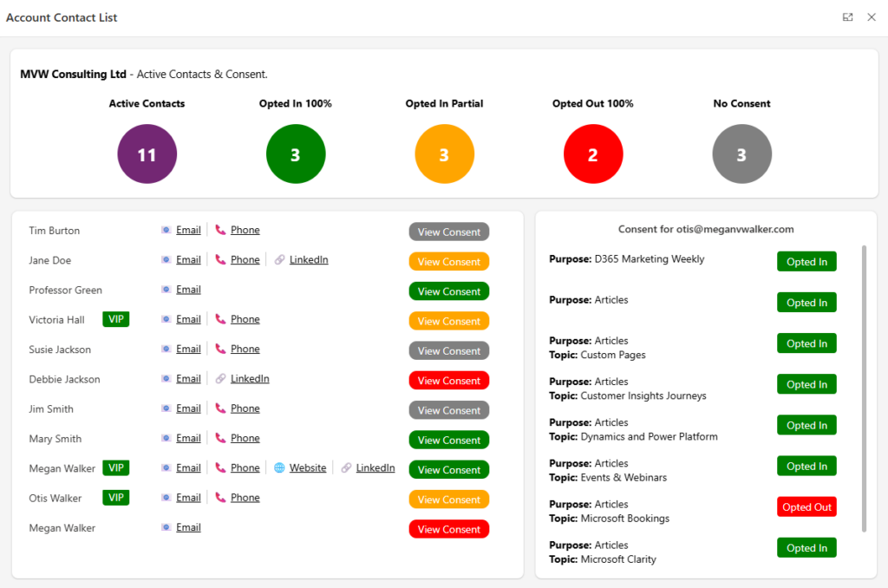Click the Opted Out badge for Microsoft Bookings
888x588 pixels.
point(806,507)
